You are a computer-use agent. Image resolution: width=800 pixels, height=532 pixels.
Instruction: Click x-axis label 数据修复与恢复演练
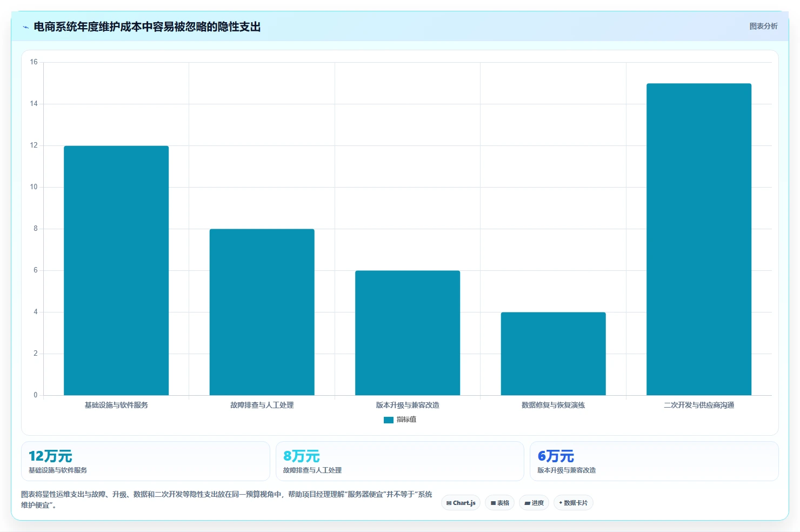tap(553, 405)
